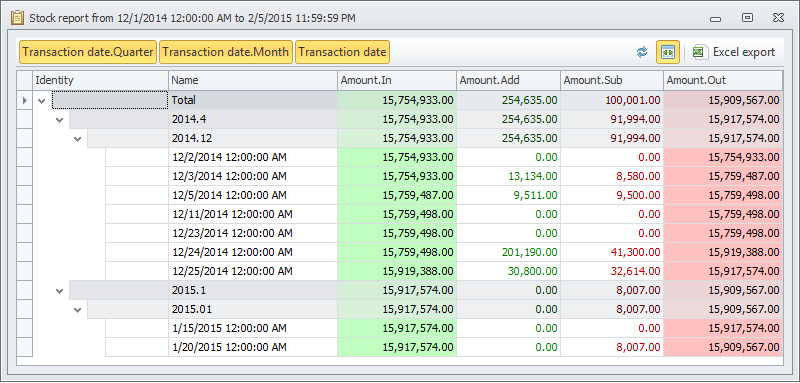
Task: Click the 41,300.00 Amount.Sub cell
Action: (x=612, y=252)
